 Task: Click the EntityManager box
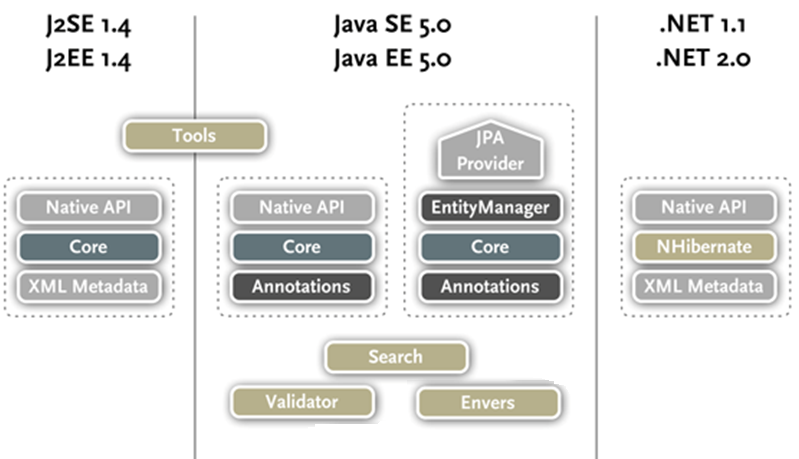[490, 207]
